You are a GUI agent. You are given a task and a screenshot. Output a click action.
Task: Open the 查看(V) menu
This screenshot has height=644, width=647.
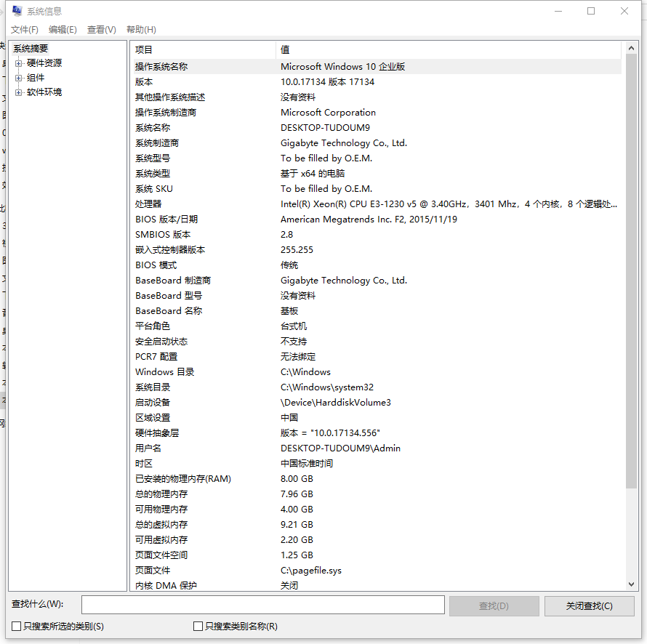[102, 30]
